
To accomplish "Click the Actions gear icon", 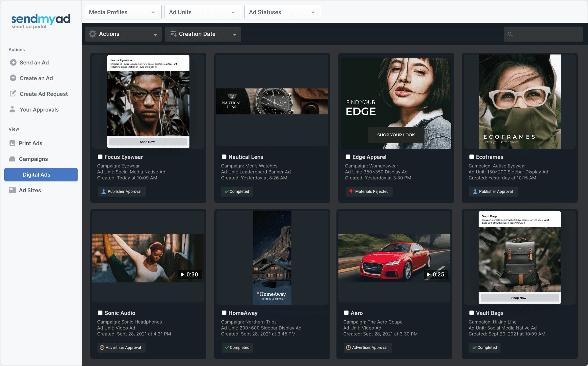I will click(93, 34).
